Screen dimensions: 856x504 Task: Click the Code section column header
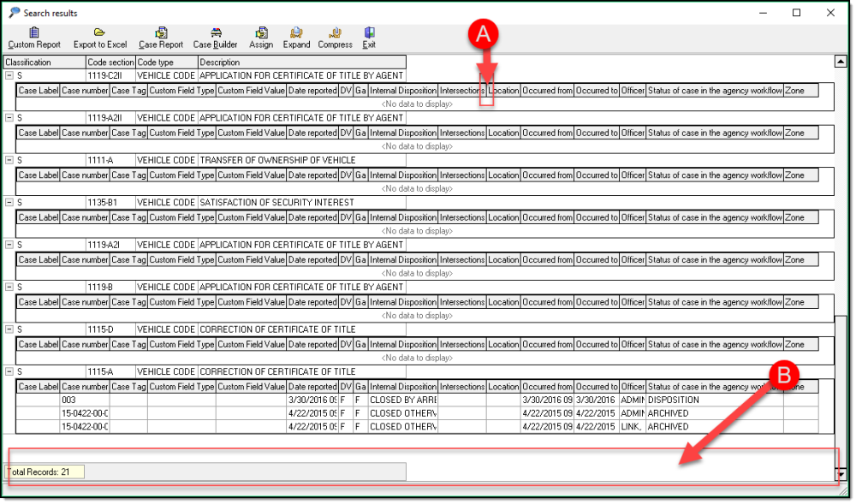click(110, 62)
